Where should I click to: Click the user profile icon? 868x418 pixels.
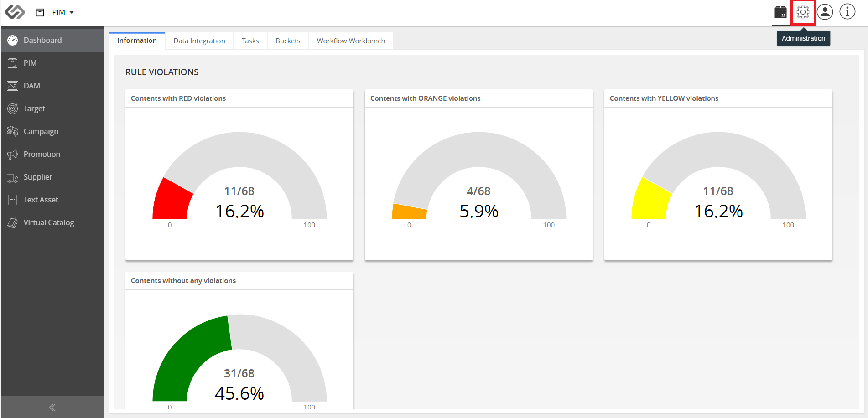point(825,12)
